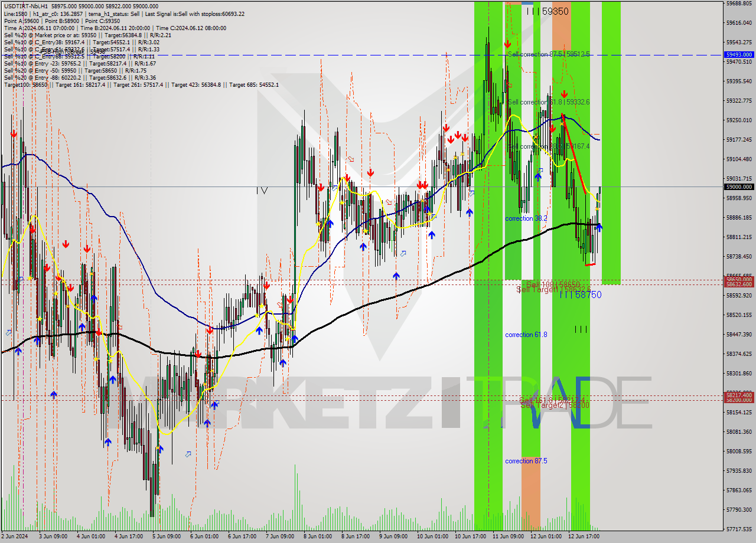Click the 59250.010 axis price value
This screenshot has width=756, height=543.
coord(739,120)
